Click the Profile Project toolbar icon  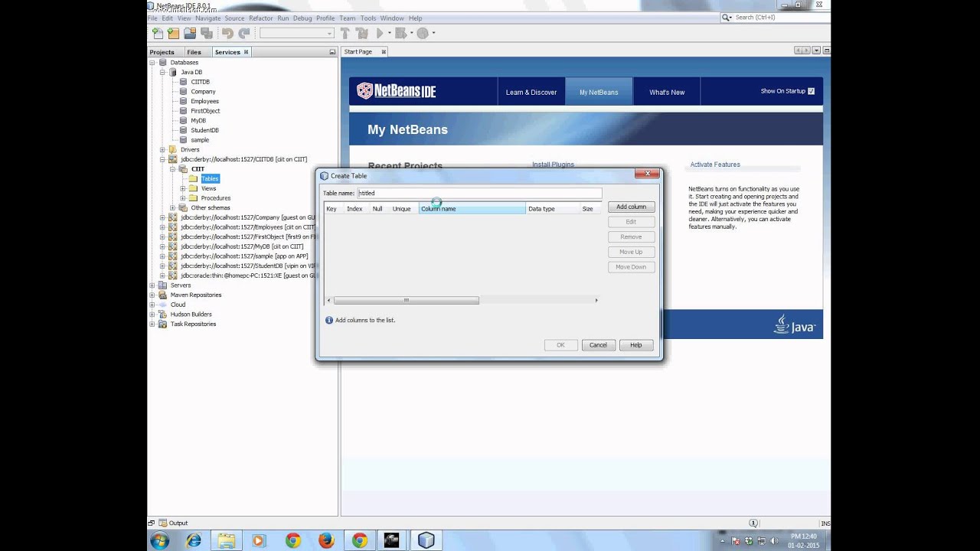click(422, 33)
